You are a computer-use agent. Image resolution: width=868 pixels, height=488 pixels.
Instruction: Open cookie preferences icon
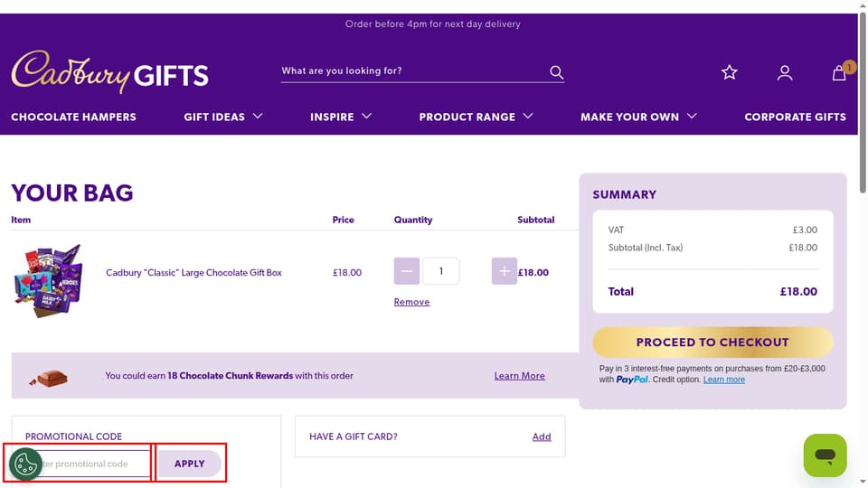point(25,464)
